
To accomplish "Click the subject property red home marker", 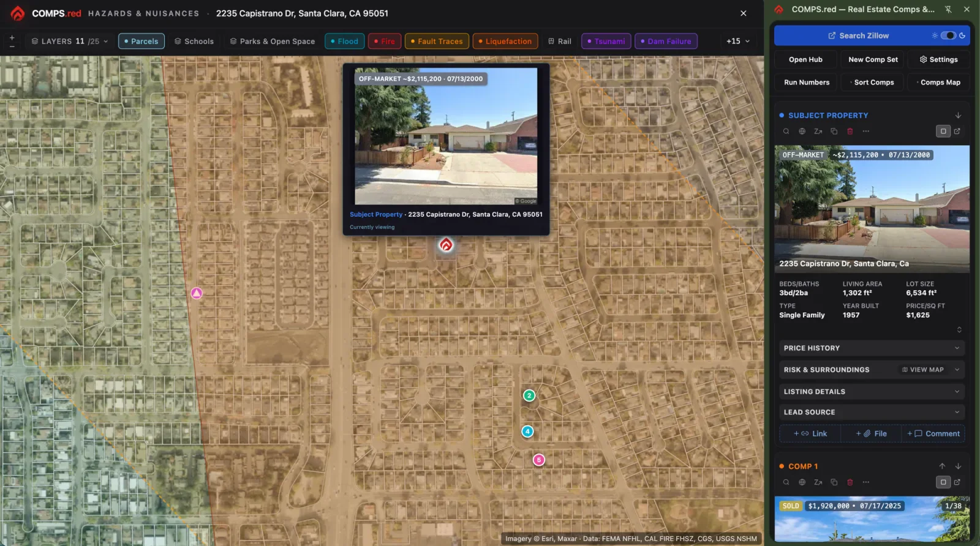I will (x=446, y=245).
